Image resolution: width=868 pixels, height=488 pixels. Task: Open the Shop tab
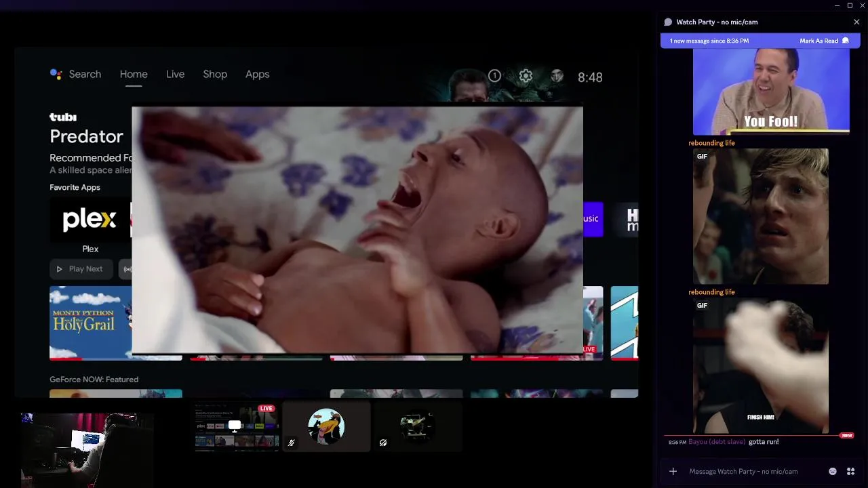[x=215, y=75]
